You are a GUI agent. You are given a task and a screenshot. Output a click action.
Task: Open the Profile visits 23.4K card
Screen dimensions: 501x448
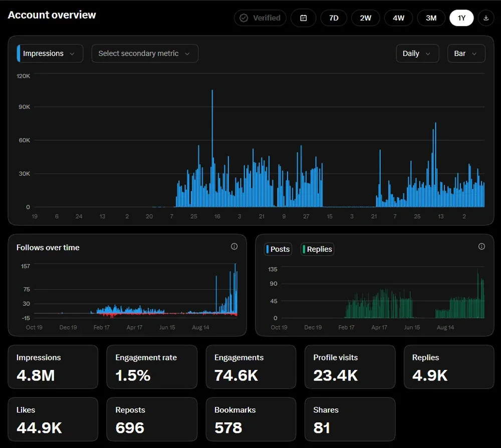click(350, 367)
